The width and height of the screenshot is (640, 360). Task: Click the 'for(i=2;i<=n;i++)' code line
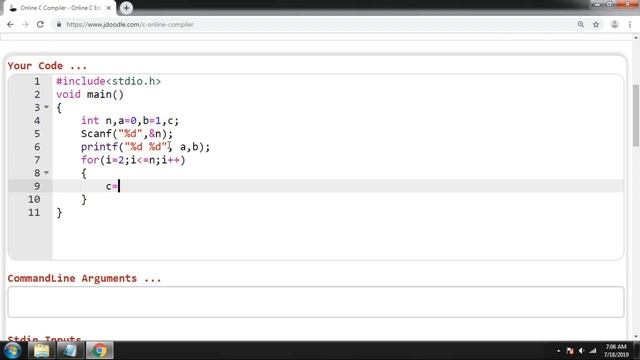coord(133,160)
